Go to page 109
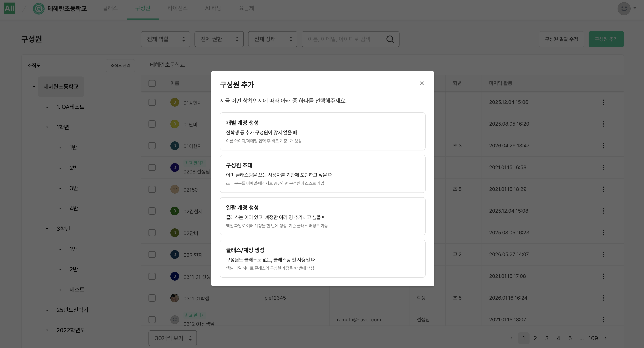 click(593, 338)
